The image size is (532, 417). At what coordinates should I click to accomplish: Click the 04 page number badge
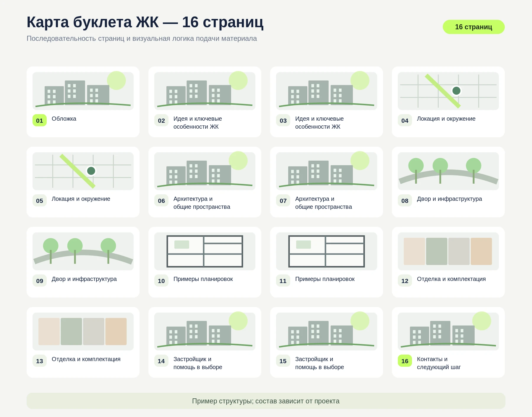point(405,120)
